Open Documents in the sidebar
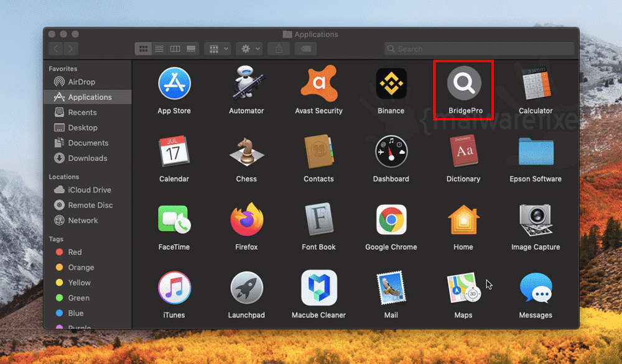This screenshot has width=622, height=364. pyautogui.click(x=87, y=143)
